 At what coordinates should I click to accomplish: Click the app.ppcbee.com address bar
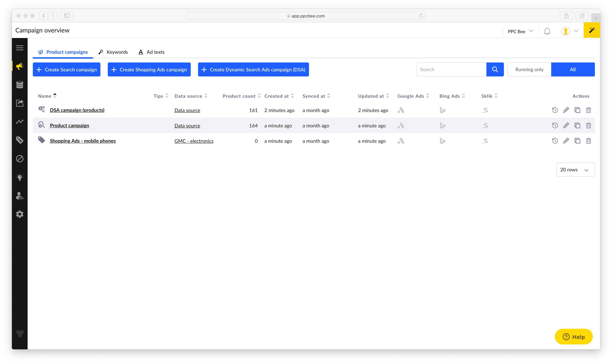(x=306, y=16)
